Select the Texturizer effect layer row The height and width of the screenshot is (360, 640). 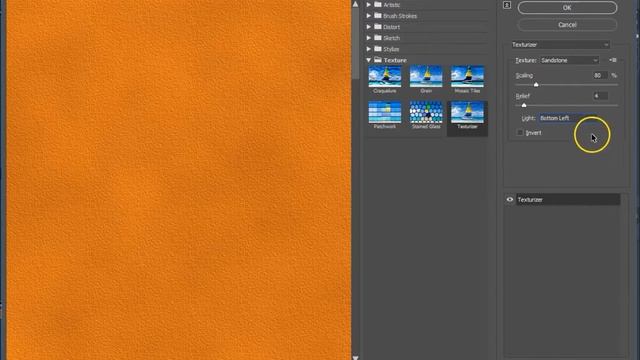[x=568, y=200]
